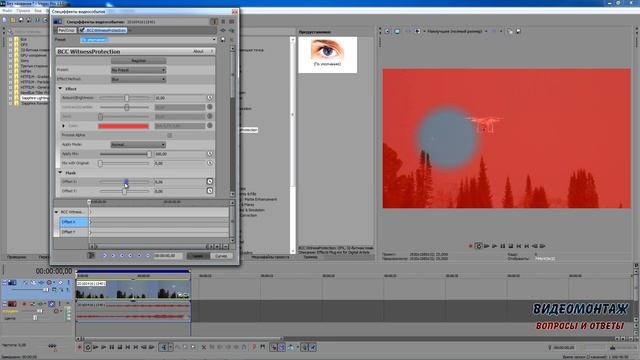Viewport: 640px width, 360px height.
Task: Save snapshot icon in preview toolbar
Action: (518, 31)
